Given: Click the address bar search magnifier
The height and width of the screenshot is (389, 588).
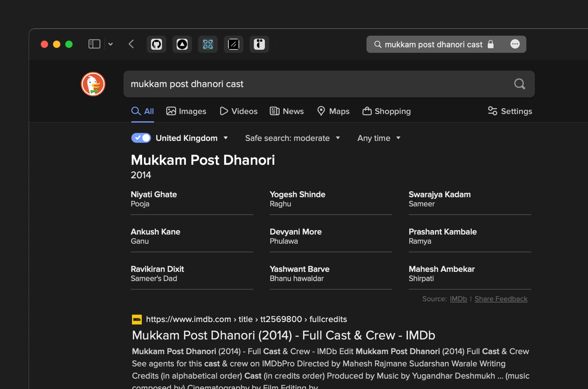Looking at the screenshot, I should click(x=378, y=44).
